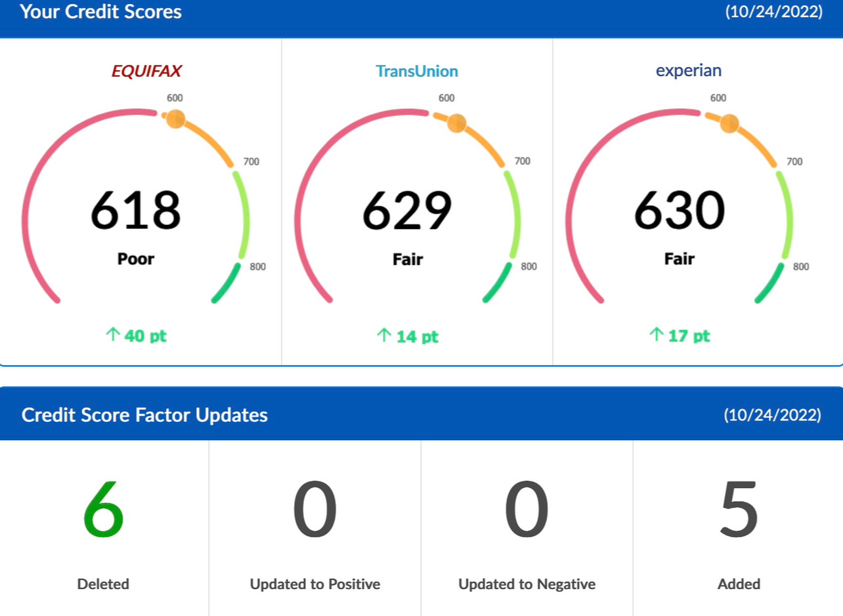Viewport: 843px width, 616px height.
Task: Open the Updated to Negative count
Action: [527, 511]
